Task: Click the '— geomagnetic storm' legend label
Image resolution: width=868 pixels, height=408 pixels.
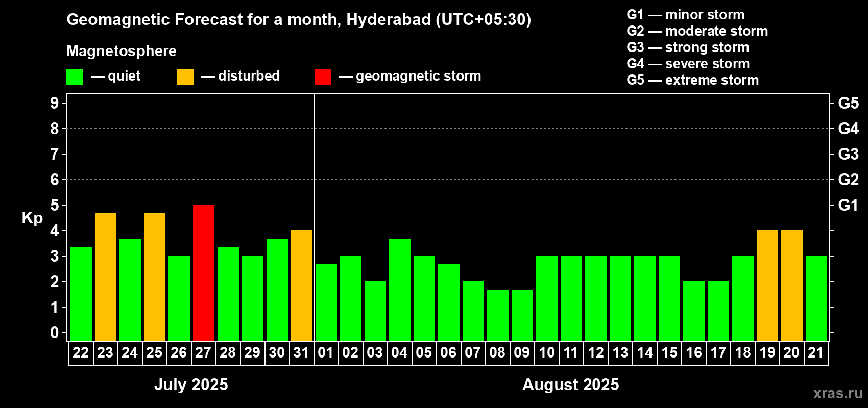Action: 410,76
